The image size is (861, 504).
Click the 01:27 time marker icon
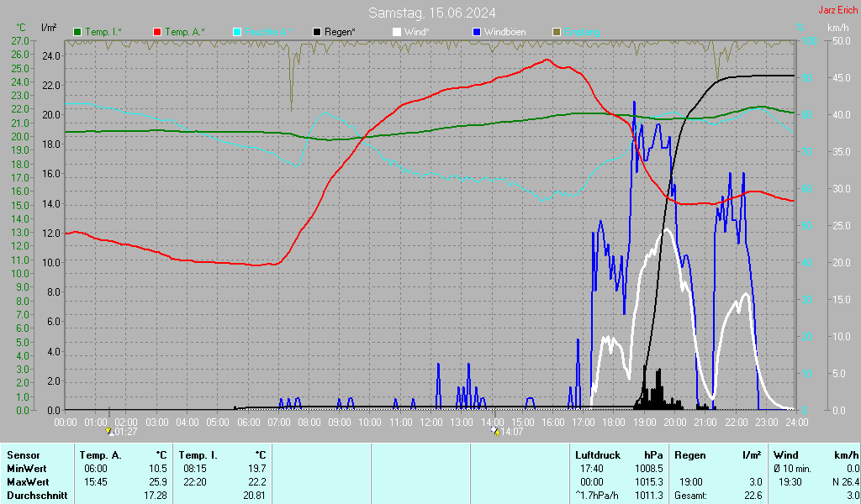(110, 431)
